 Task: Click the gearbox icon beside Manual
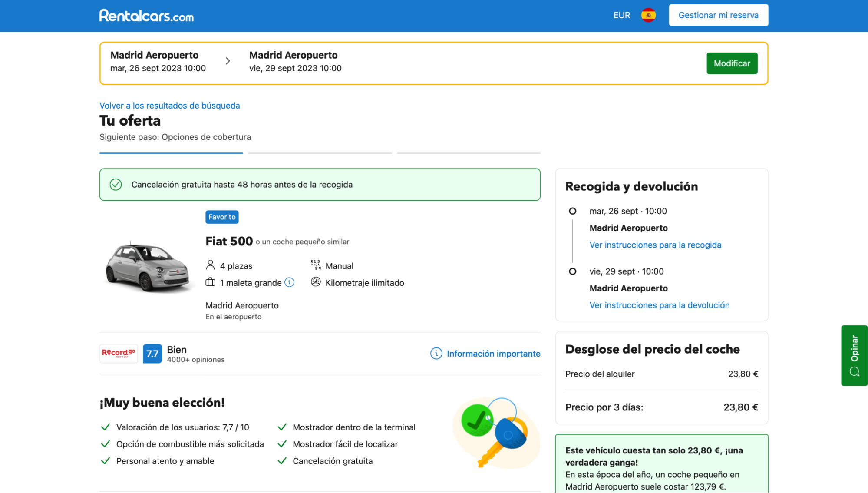point(316,265)
